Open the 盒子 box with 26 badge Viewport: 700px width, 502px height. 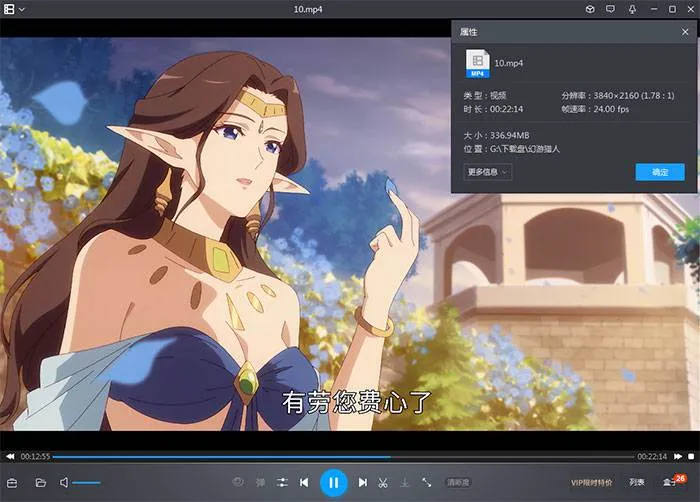[673, 481]
